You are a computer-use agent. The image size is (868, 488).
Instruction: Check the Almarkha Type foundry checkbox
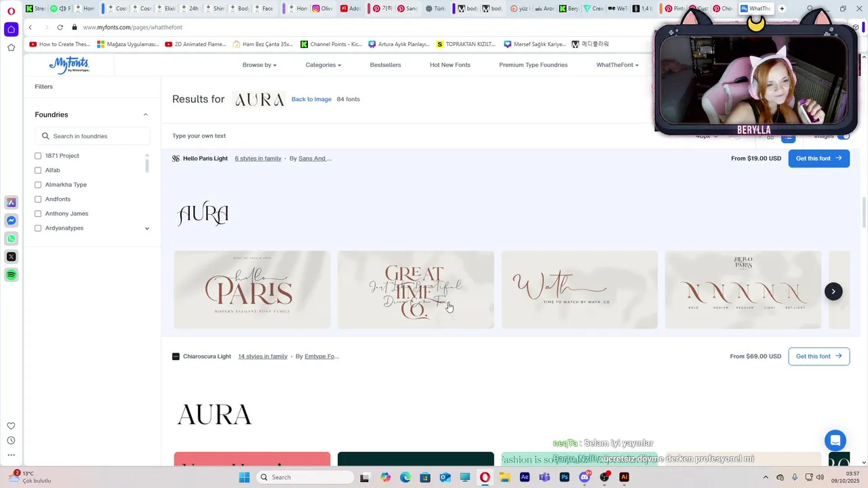38,184
